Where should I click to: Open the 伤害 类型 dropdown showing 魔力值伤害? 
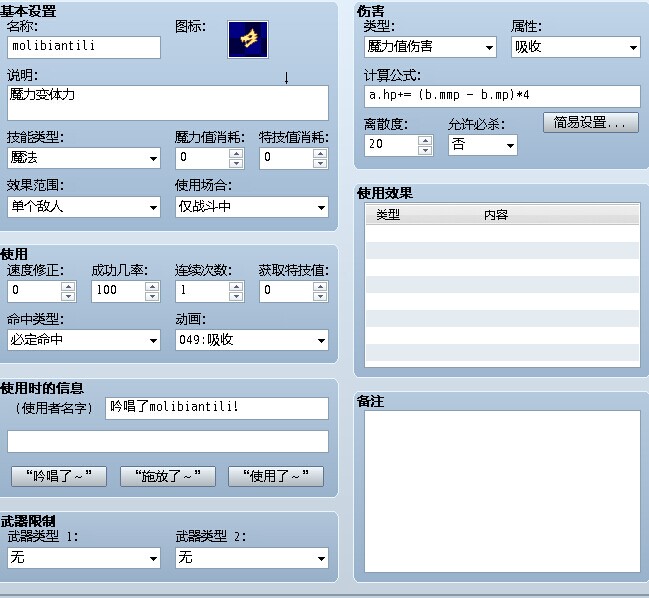click(430, 47)
